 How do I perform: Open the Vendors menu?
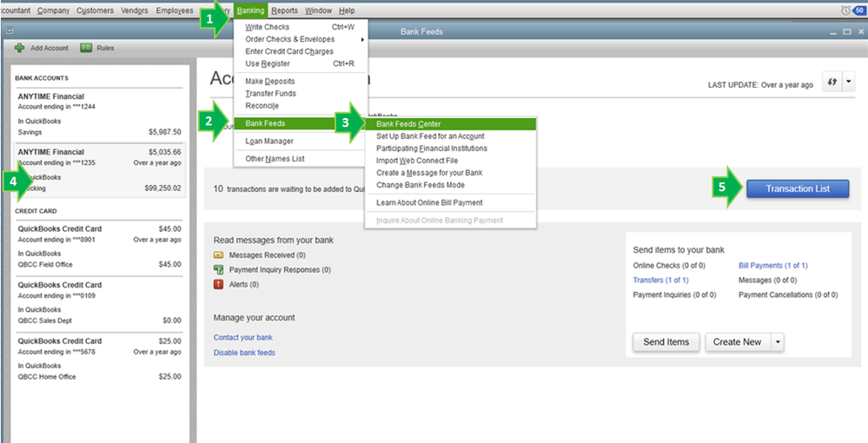coord(135,10)
